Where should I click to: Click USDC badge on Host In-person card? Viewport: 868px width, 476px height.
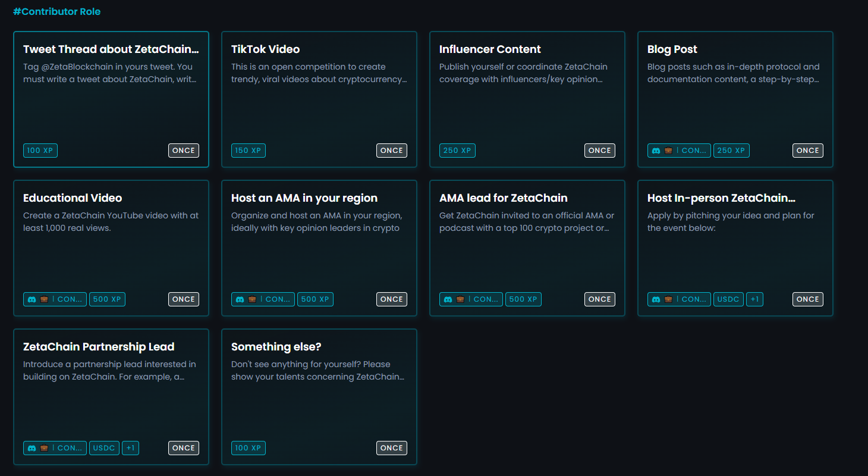pos(728,299)
